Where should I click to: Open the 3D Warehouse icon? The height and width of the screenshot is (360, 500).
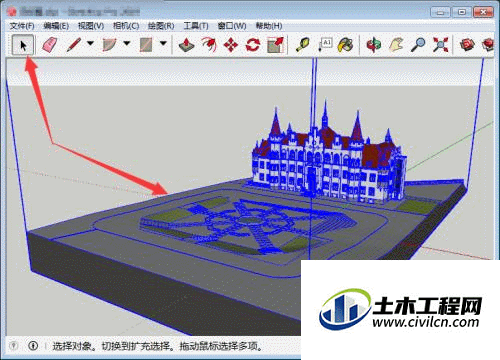tap(467, 45)
